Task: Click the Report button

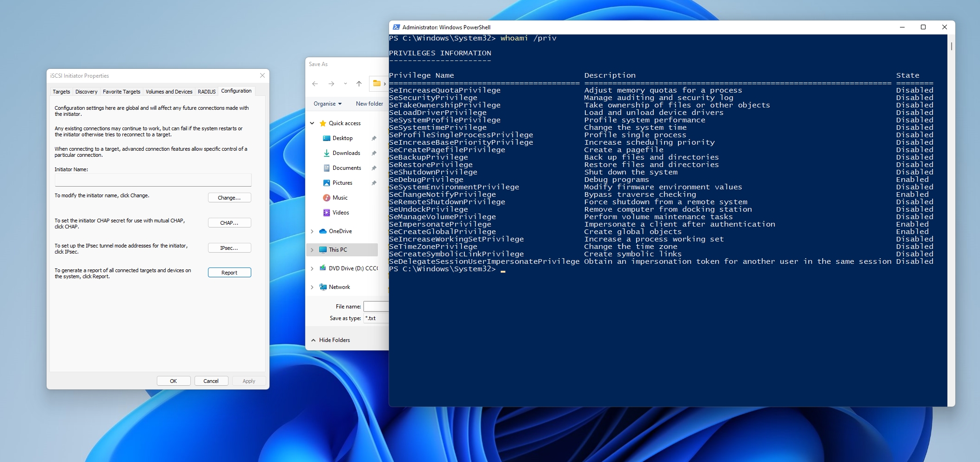Action: (x=229, y=273)
